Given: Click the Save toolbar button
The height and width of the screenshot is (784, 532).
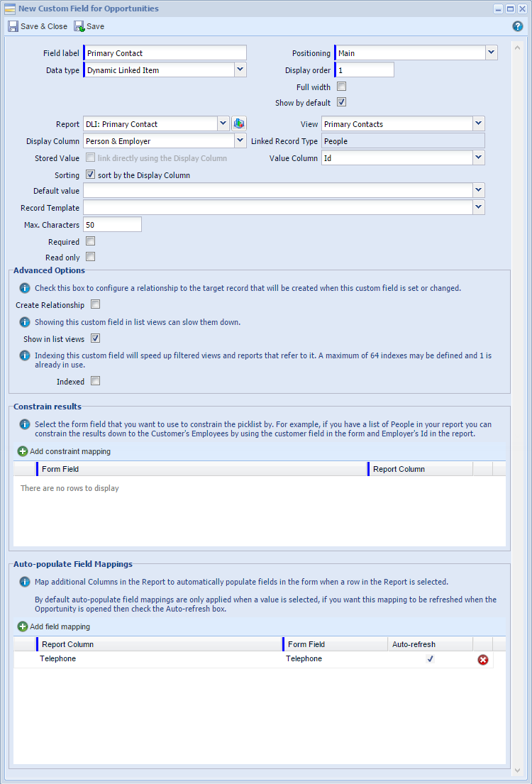Looking at the screenshot, I should (x=89, y=26).
